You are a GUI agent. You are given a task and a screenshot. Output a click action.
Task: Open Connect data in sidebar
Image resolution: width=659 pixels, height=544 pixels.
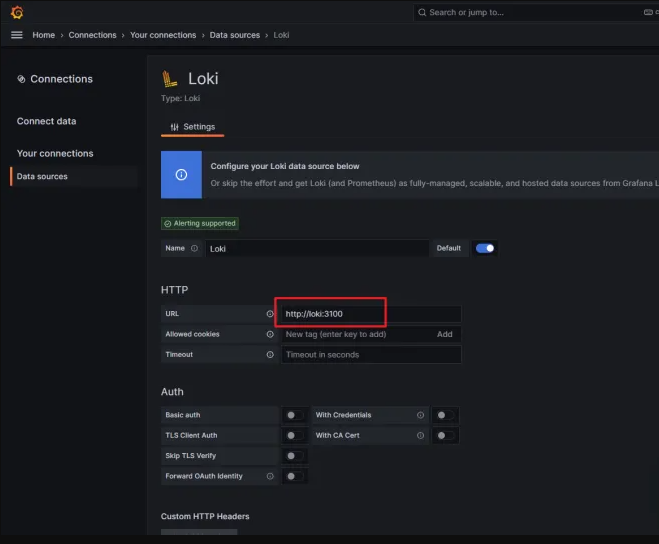click(46, 121)
